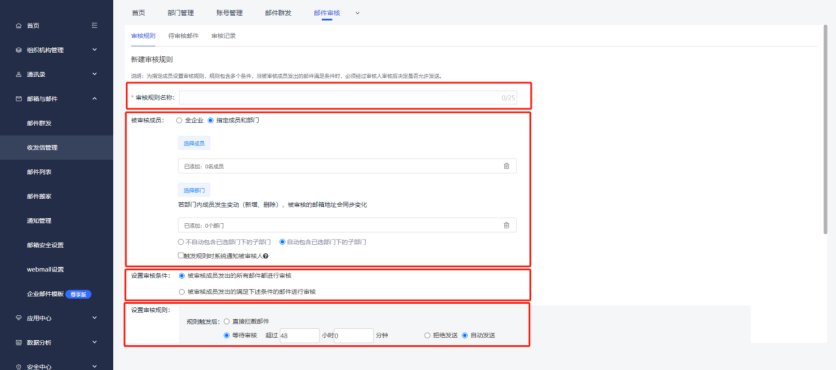836x370 pixels.
Task: Click the 尊享版 badge next to 企业邮件模板
Action: (78, 294)
